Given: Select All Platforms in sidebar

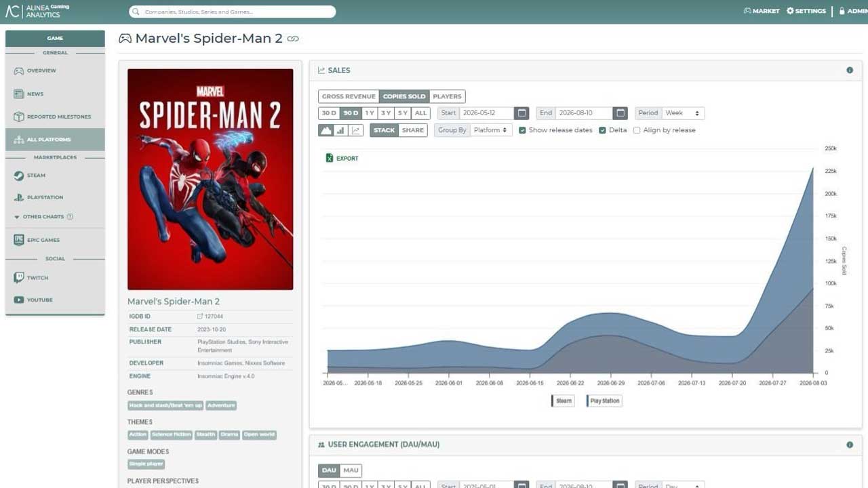Looking at the screenshot, I should (55, 140).
